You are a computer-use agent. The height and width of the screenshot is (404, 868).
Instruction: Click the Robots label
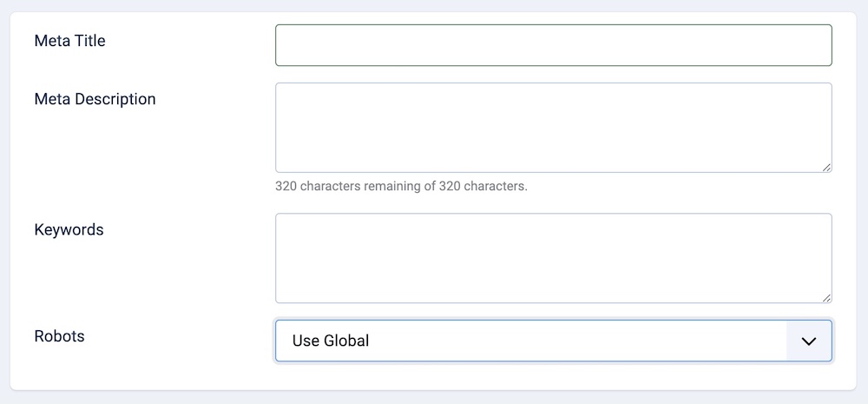coord(59,336)
